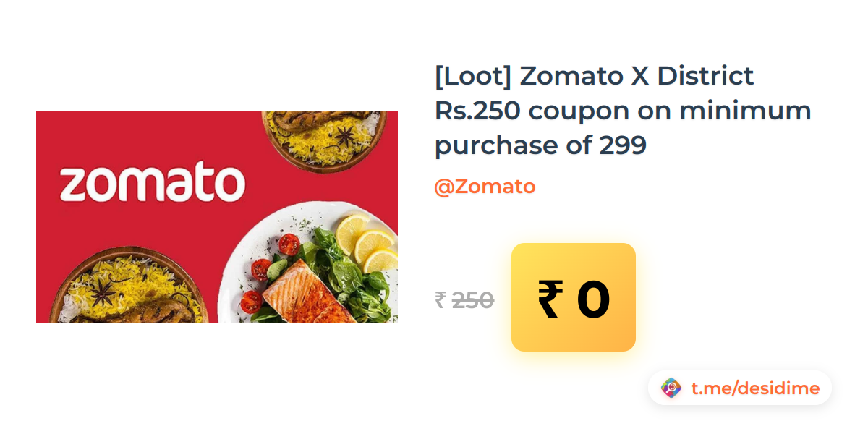Open the "[Loot] Zomato X District" title line
This screenshot has height=434, width=868.
click(x=594, y=75)
